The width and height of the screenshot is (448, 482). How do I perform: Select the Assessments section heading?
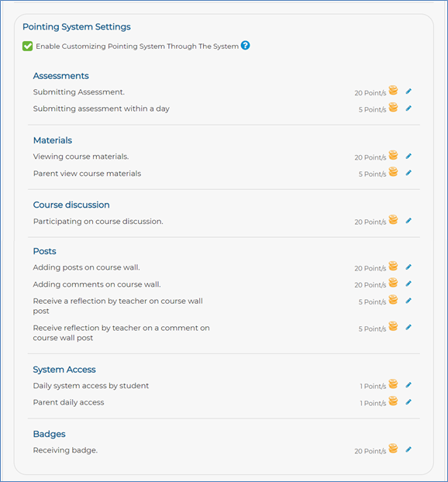point(61,76)
